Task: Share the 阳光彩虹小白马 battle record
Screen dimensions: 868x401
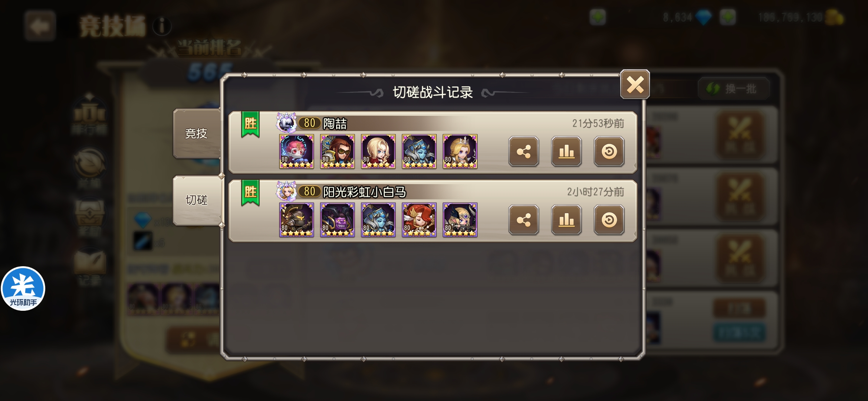Action: [x=523, y=220]
